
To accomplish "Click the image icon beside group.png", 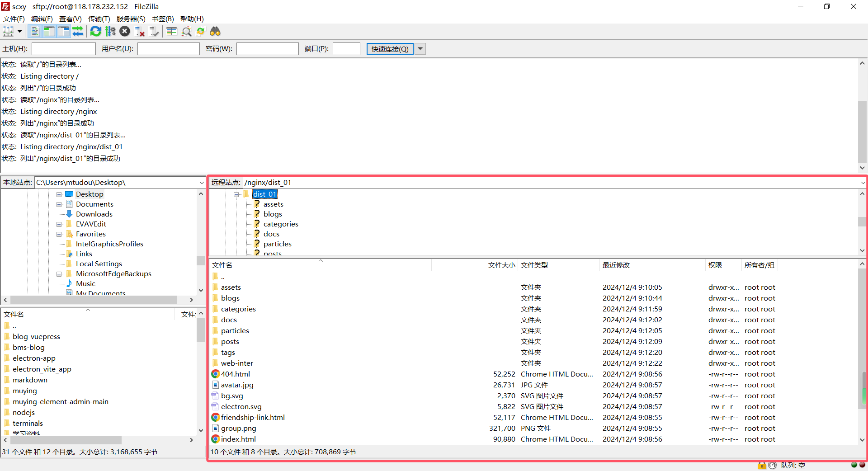I will click(216, 428).
